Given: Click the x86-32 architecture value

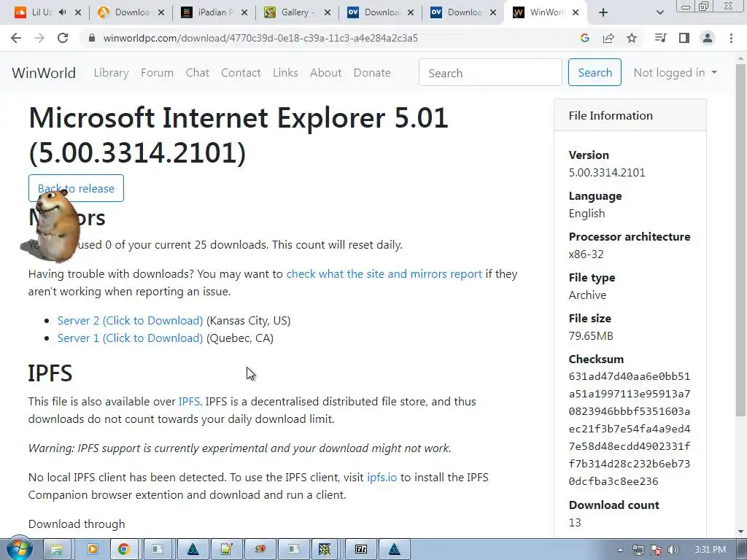Looking at the screenshot, I should point(586,254).
